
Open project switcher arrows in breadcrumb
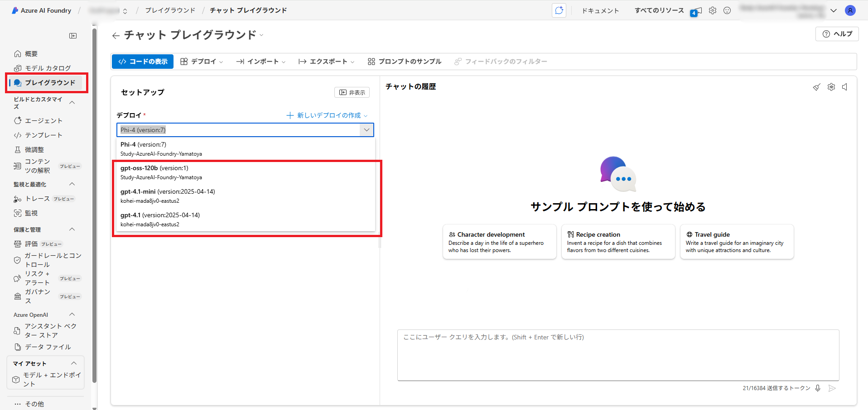(125, 11)
